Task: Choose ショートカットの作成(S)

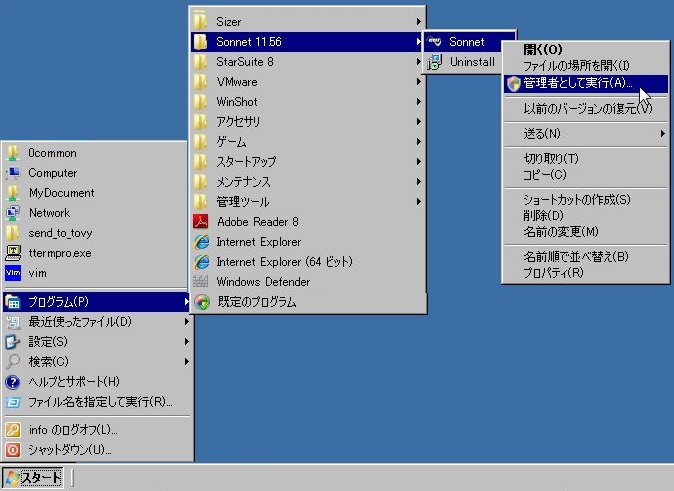Action: coord(585,199)
